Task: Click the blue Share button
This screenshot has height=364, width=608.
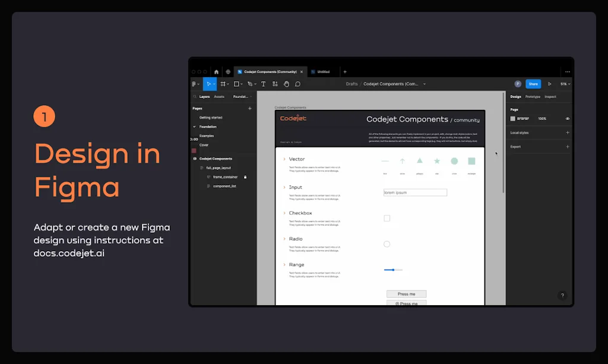Action: coord(533,84)
